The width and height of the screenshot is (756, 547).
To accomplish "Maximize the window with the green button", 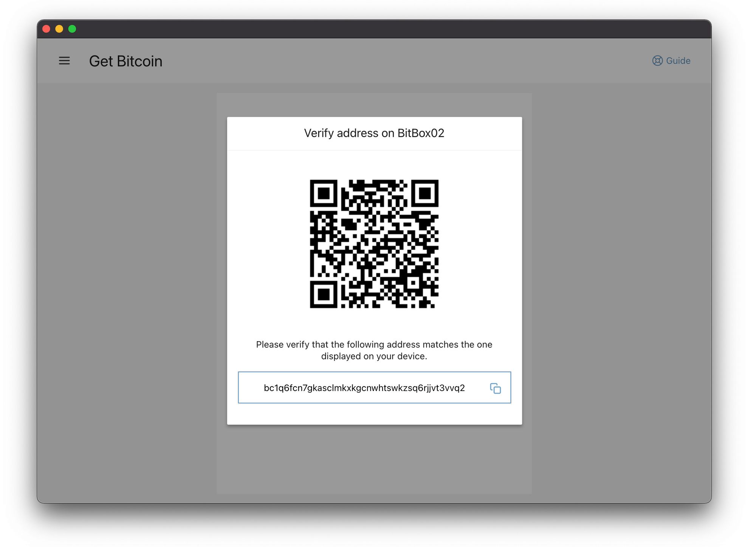I will coord(72,29).
